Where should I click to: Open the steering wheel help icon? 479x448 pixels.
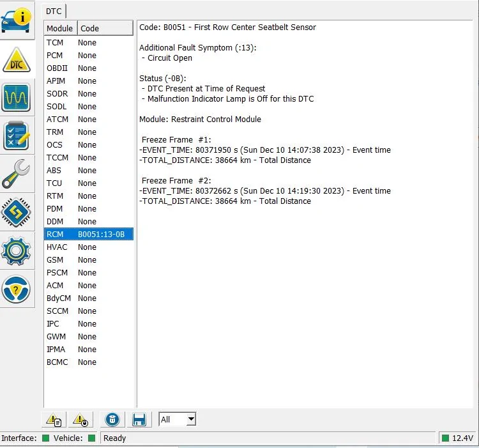(17, 289)
